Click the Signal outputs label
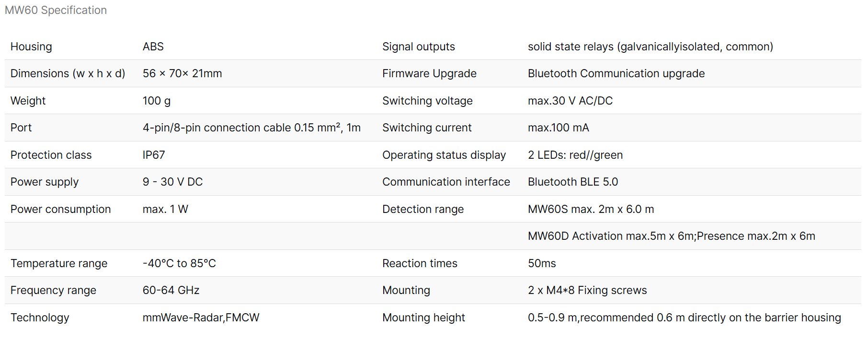Image resolution: width=868 pixels, height=341 pixels. point(418,47)
